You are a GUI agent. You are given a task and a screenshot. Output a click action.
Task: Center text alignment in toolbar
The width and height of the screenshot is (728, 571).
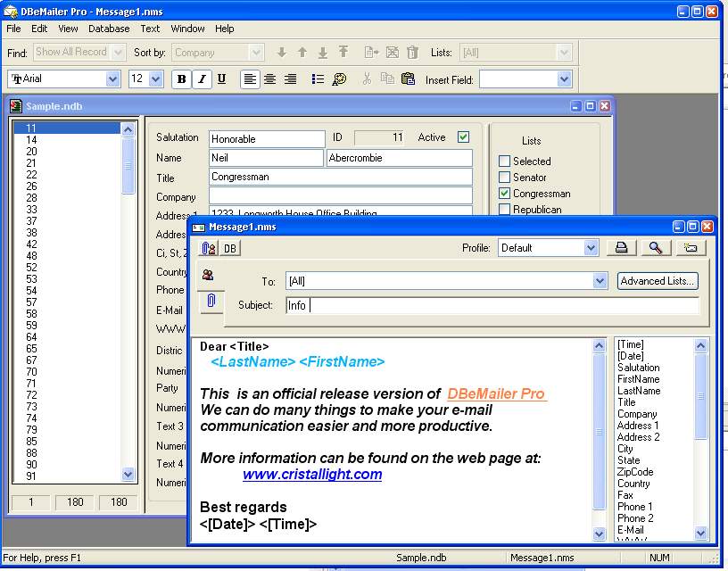269,79
